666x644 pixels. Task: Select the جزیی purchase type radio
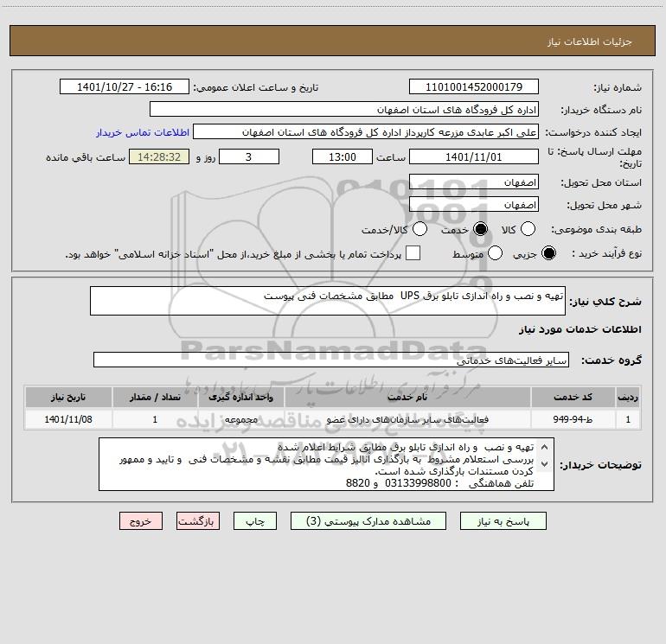(548, 253)
